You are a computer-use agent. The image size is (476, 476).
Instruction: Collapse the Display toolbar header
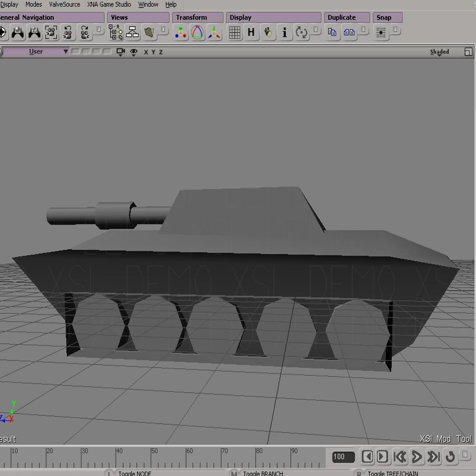click(274, 17)
